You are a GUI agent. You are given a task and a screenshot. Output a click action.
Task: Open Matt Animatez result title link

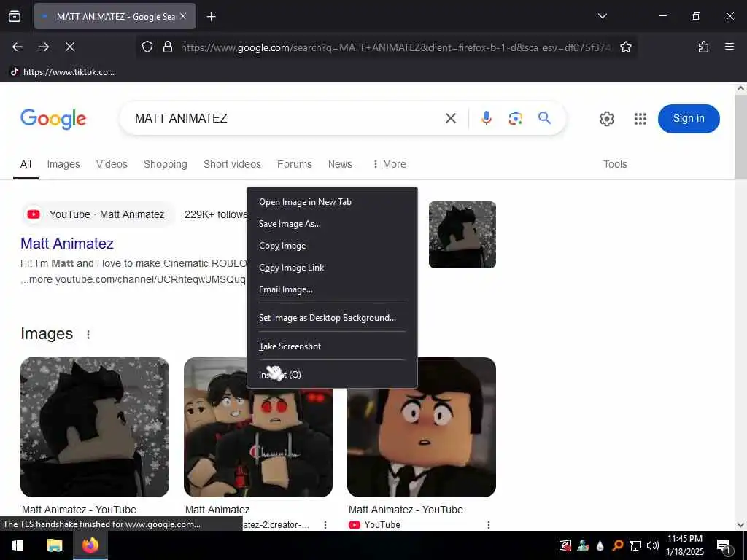67,244
